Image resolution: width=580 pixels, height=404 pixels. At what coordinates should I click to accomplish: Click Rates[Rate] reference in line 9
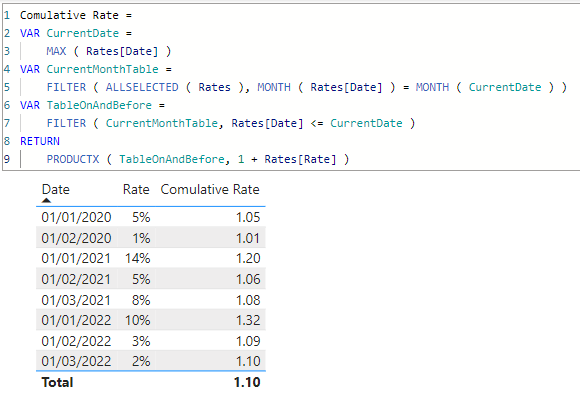(x=300, y=159)
